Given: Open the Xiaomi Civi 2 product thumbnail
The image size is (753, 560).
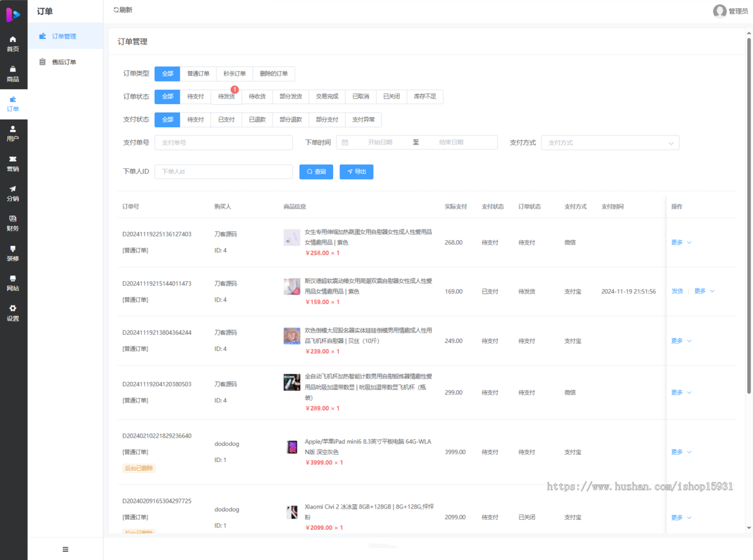Looking at the screenshot, I should [x=292, y=512].
